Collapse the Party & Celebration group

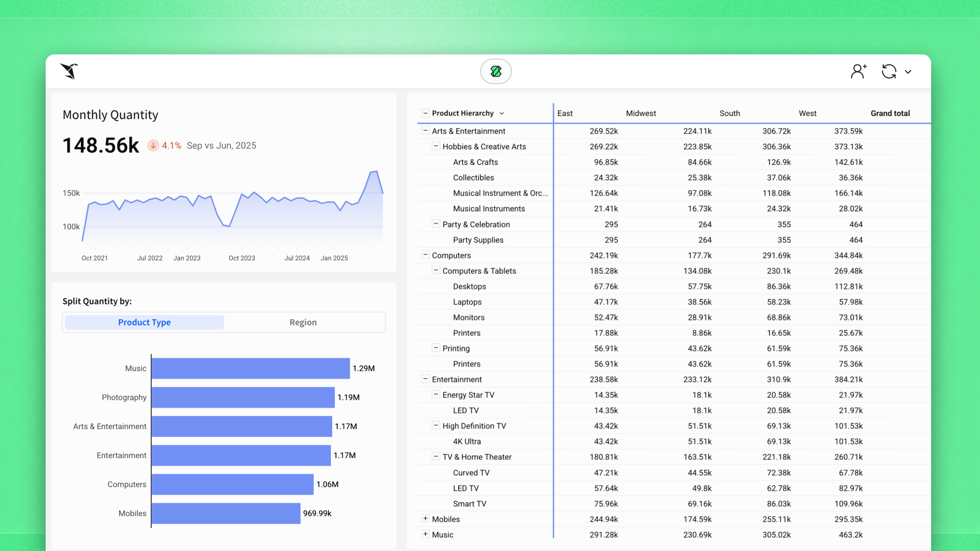436,224
